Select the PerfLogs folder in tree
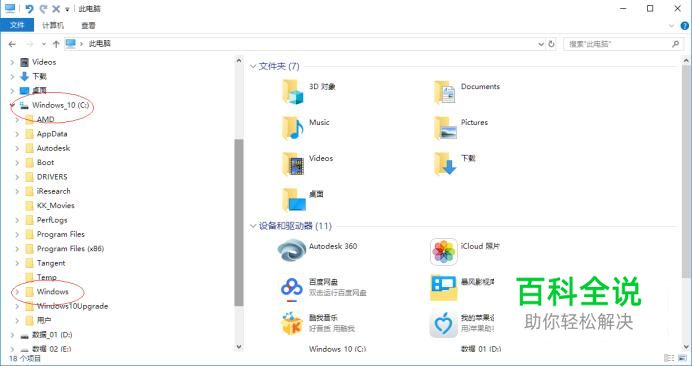The height and width of the screenshot is (366, 692). click(x=52, y=220)
